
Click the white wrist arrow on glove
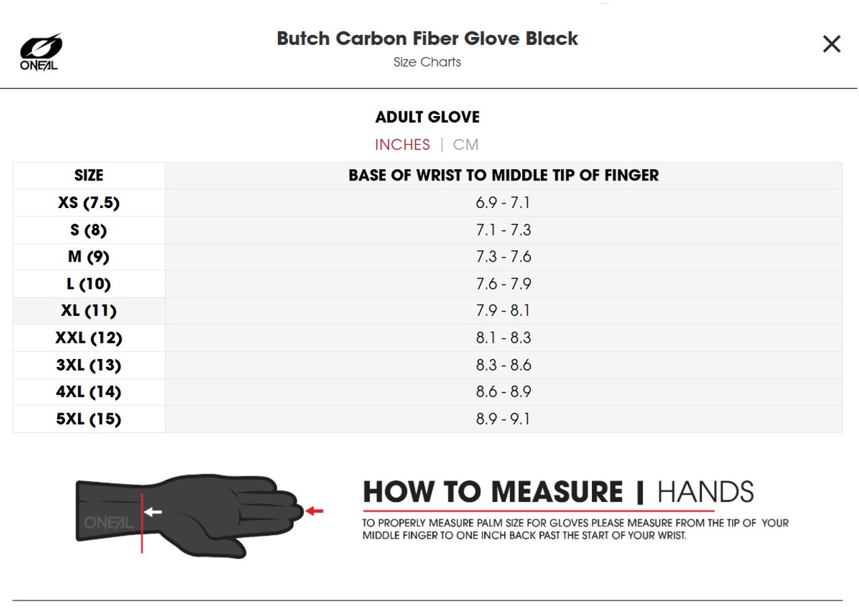click(x=154, y=513)
